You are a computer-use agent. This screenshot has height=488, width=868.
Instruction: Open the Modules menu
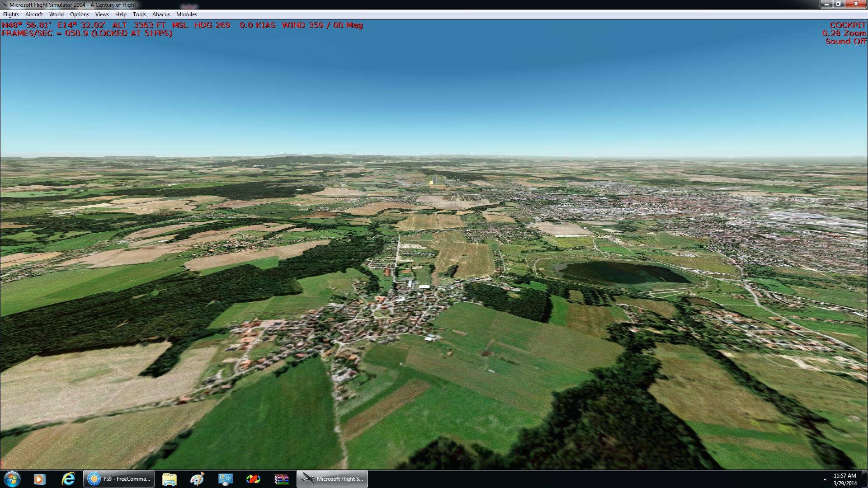coord(187,14)
